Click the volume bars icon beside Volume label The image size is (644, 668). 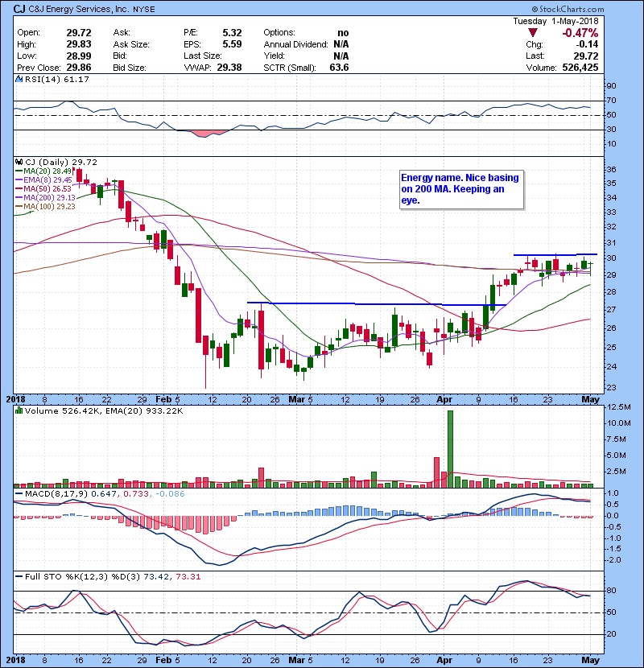click(x=19, y=410)
